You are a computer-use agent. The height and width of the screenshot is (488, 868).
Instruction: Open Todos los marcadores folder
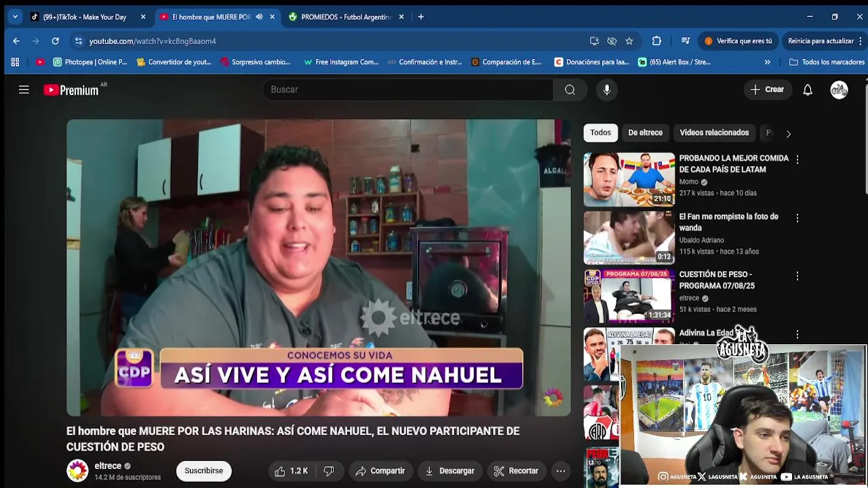(x=827, y=62)
